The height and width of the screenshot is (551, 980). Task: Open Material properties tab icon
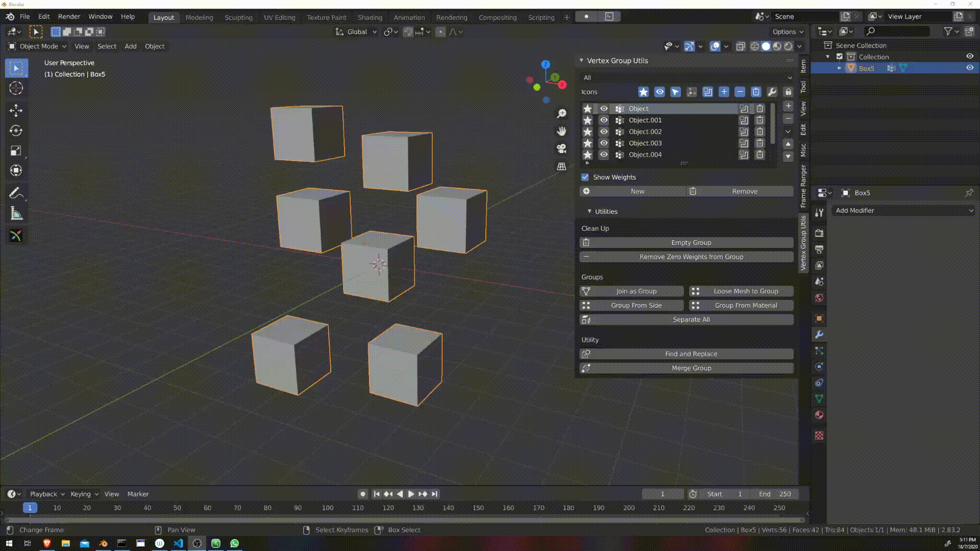(819, 414)
